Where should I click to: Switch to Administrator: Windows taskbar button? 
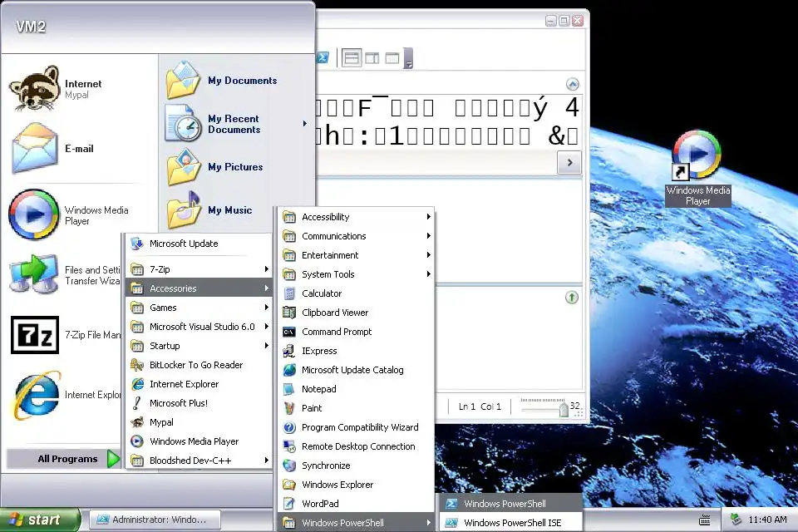click(x=155, y=520)
